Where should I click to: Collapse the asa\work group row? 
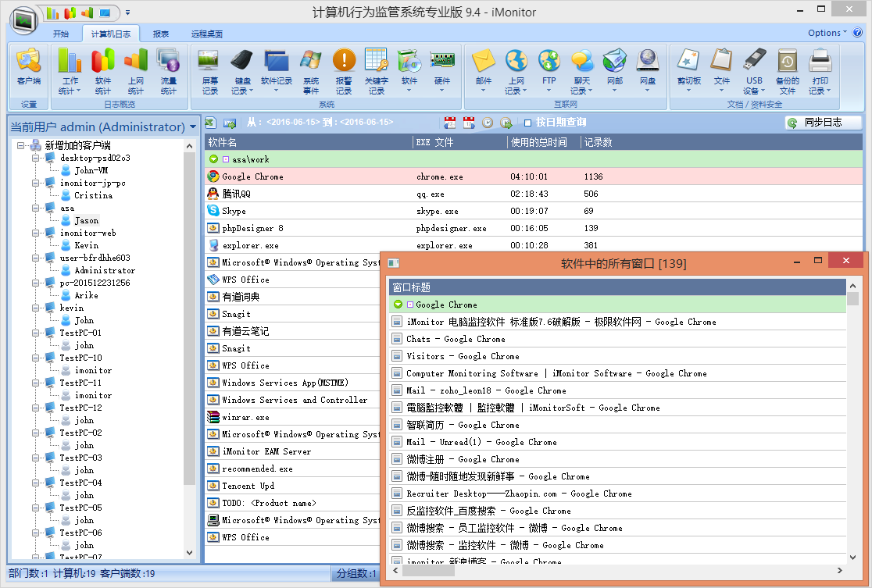(x=213, y=159)
